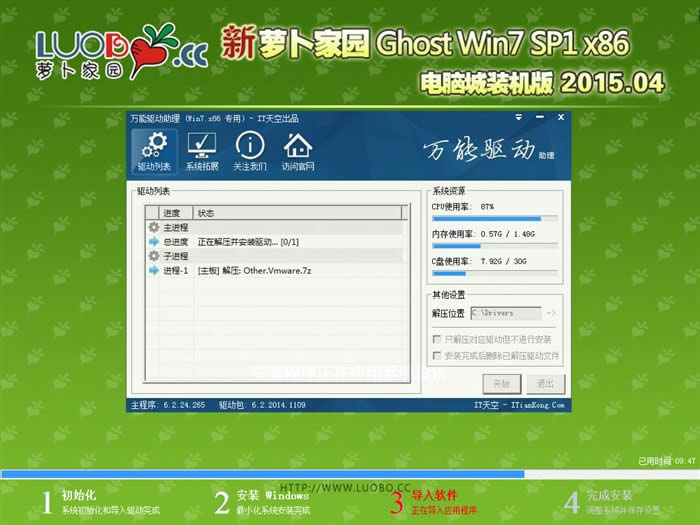Click step 1 初始化 label
The height and width of the screenshot is (525, 700).
click(x=79, y=495)
